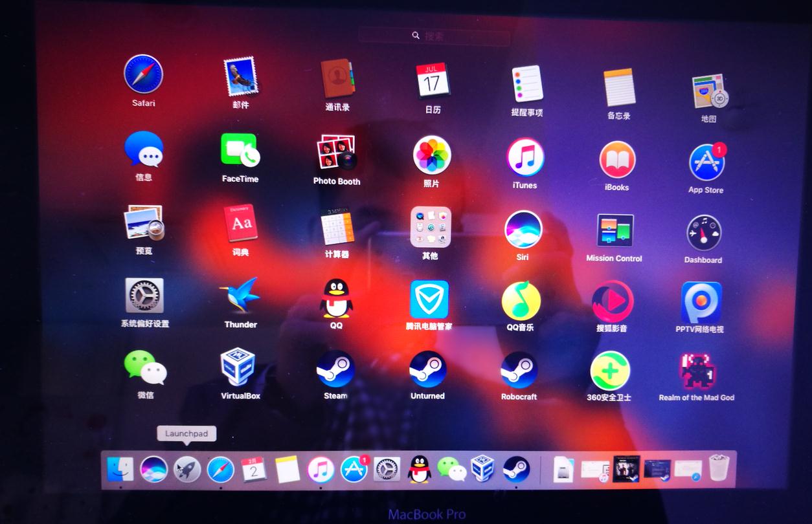812x524 pixels.
Task: Launch the 地图 Maps app
Action: coord(710,91)
